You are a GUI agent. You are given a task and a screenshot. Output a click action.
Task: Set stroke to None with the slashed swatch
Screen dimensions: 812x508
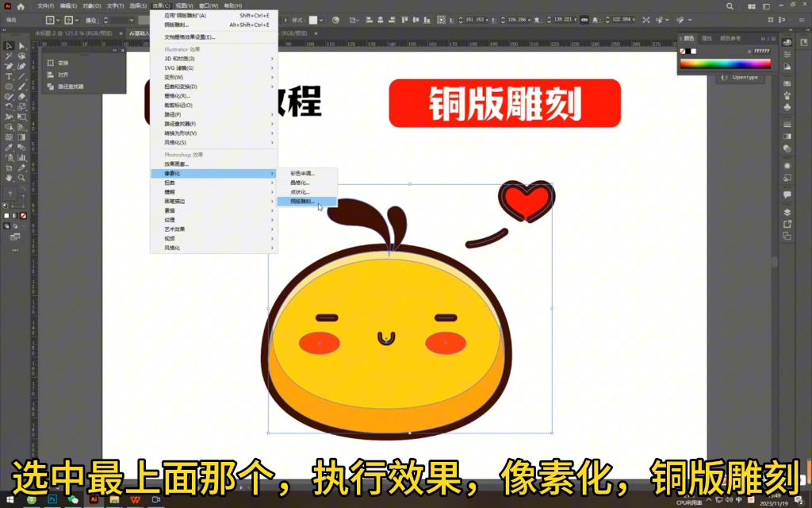tap(23, 215)
